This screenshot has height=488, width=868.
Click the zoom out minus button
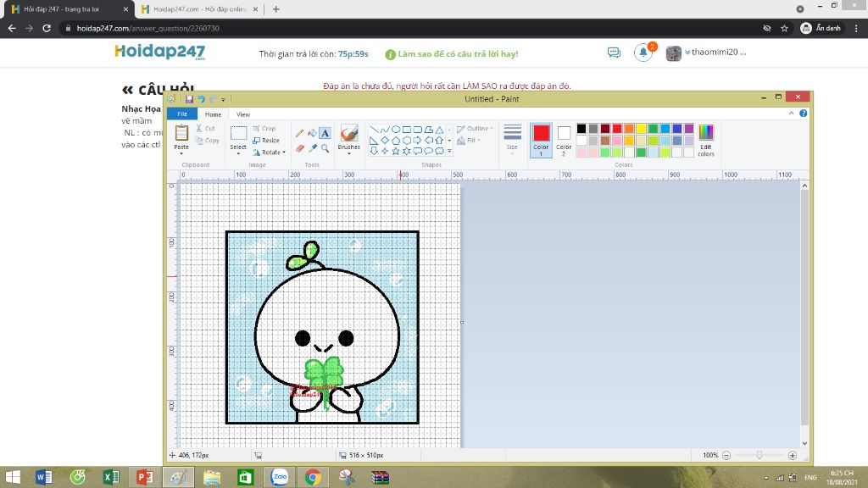(x=726, y=455)
